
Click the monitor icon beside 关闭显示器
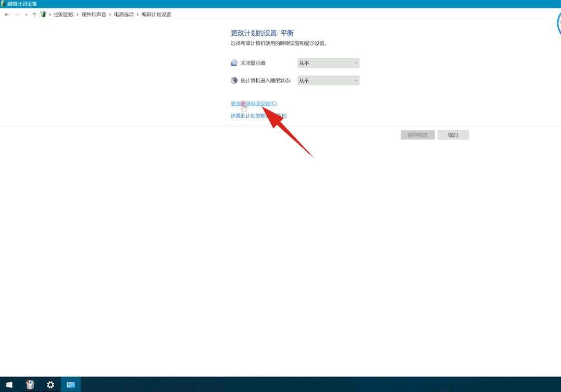click(x=234, y=63)
